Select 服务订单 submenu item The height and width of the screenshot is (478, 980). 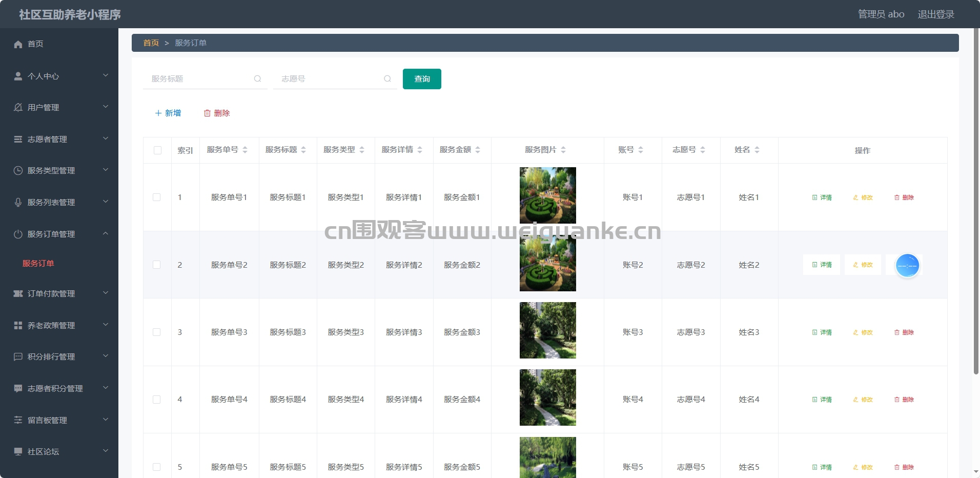pos(38,264)
